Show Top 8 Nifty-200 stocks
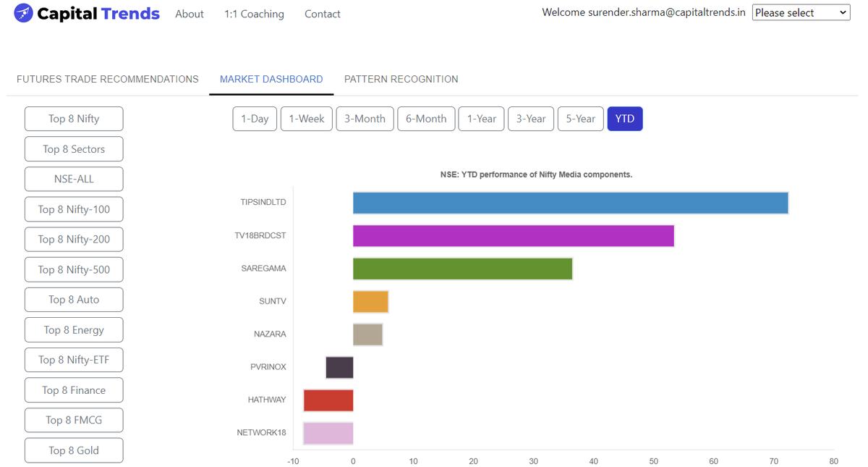The image size is (868, 467). coord(74,240)
